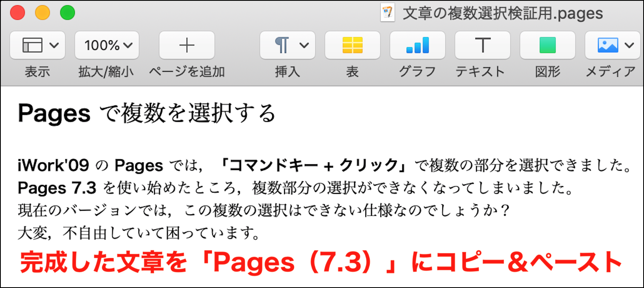Click the 表示 label under view button
Image resolution: width=644 pixels, height=288 pixels.
click(37, 72)
